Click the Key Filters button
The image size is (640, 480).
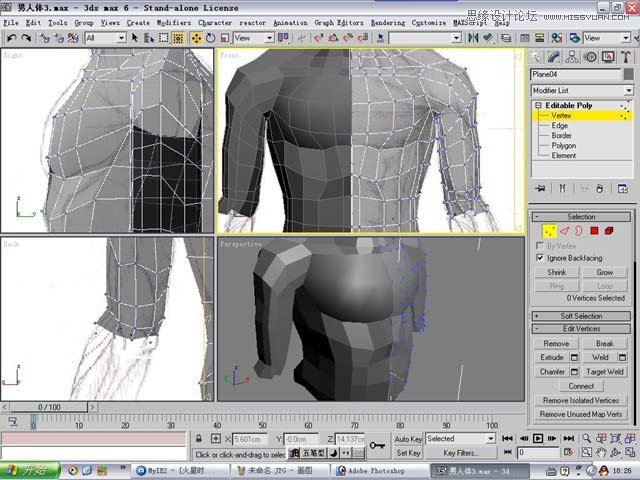tap(461, 453)
